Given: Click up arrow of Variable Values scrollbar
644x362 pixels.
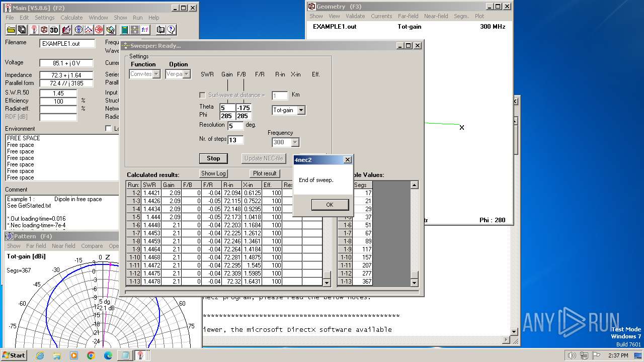Looking at the screenshot, I should tap(414, 185).
